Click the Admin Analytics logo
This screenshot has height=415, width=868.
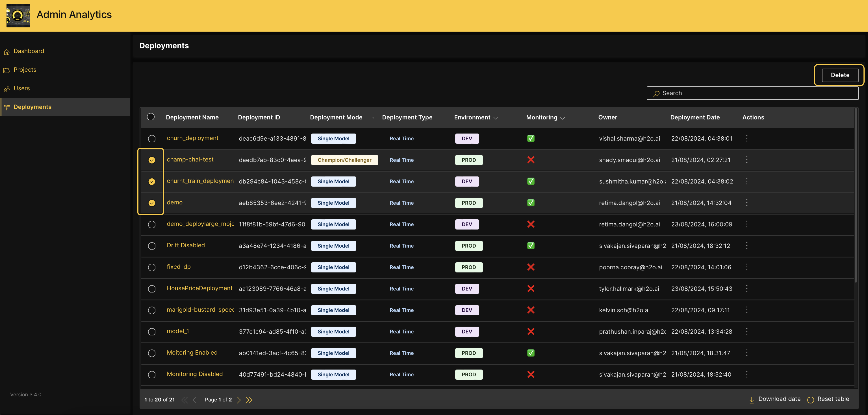[x=18, y=15]
